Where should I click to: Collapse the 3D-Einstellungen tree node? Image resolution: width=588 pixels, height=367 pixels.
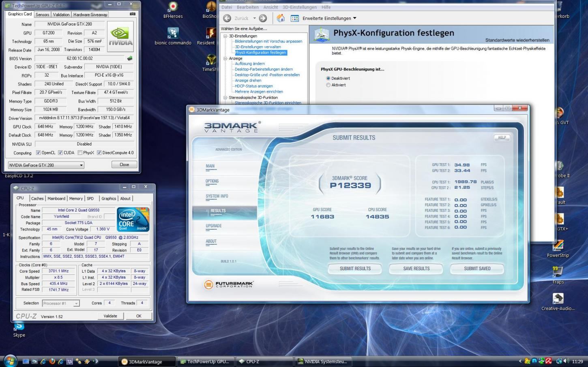[x=225, y=36]
